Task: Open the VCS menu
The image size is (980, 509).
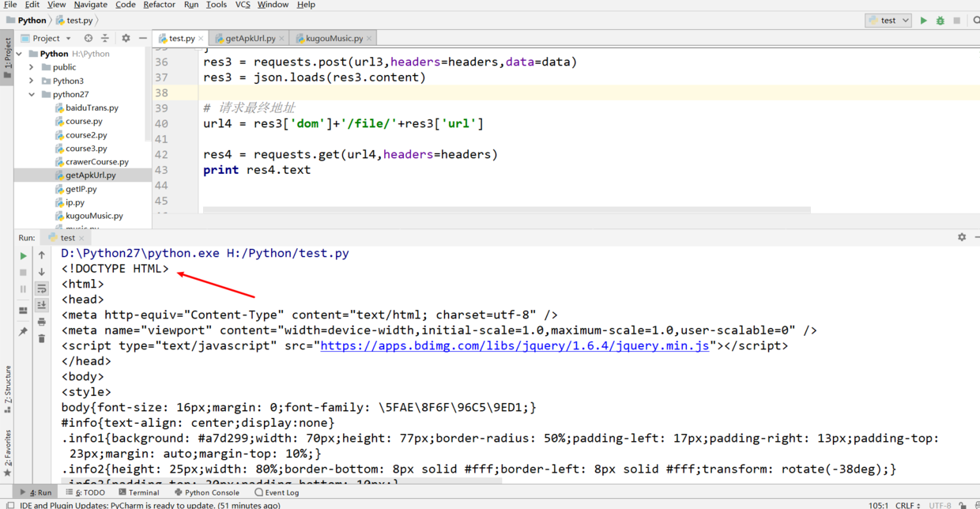Action: click(243, 5)
